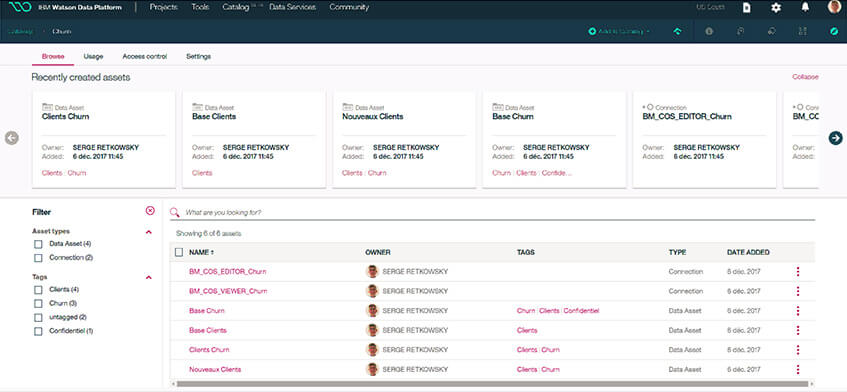Open the US South region selector
Viewport: 847px width, 392px height.
[711, 8]
